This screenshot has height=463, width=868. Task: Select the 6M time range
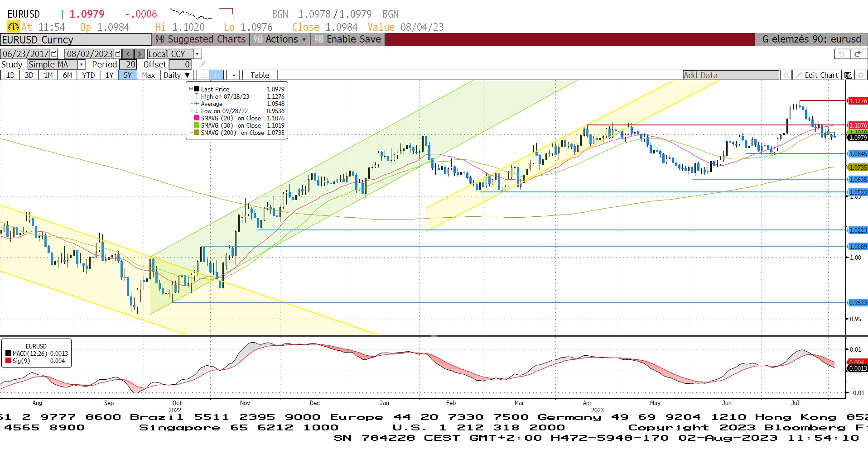click(68, 75)
